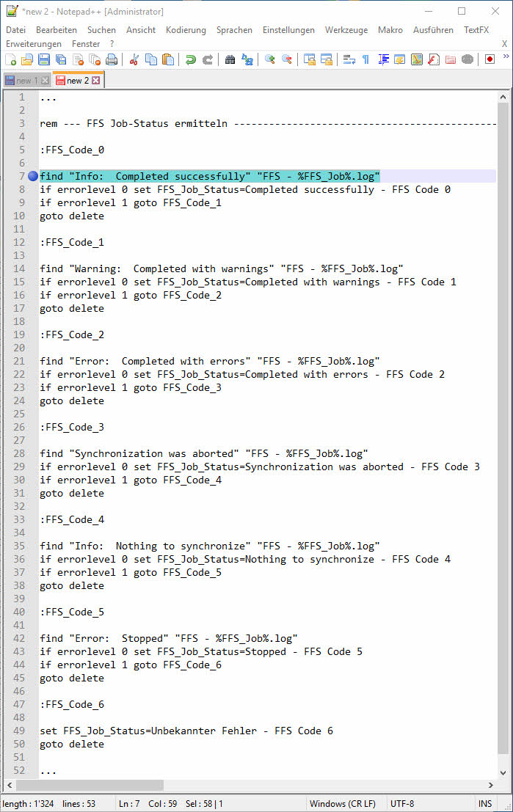The image size is (513, 812).
Task: Create a new document with toolbar icon
Action: [10, 59]
